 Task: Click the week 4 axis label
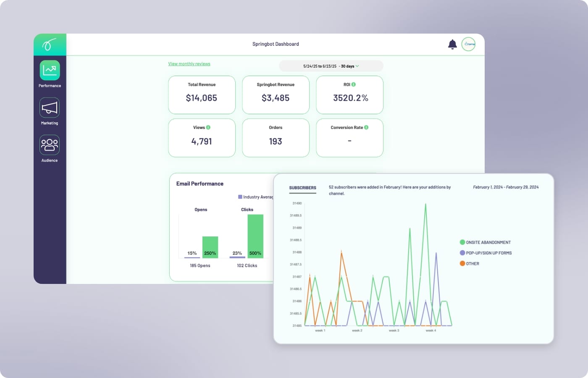(431, 331)
